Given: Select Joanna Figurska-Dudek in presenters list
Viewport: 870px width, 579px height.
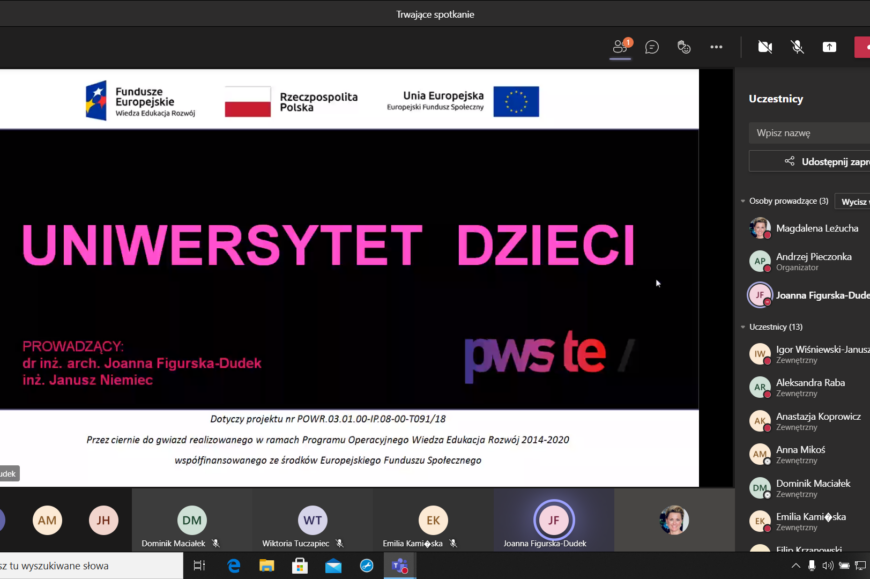Looking at the screenshot, I should [808, 295].
